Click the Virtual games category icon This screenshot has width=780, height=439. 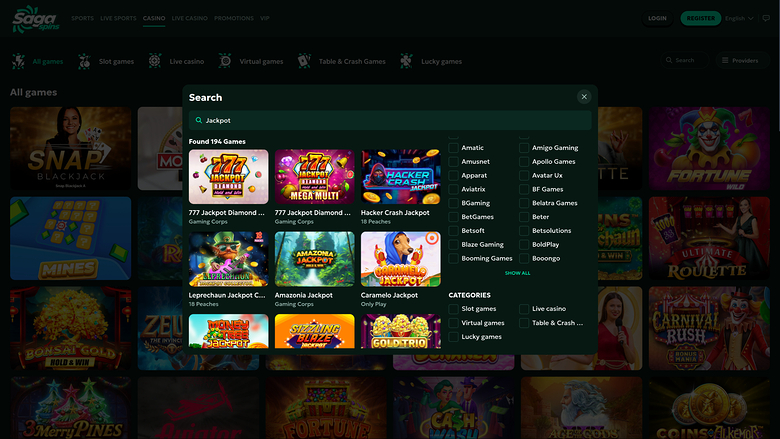[226, 61]
